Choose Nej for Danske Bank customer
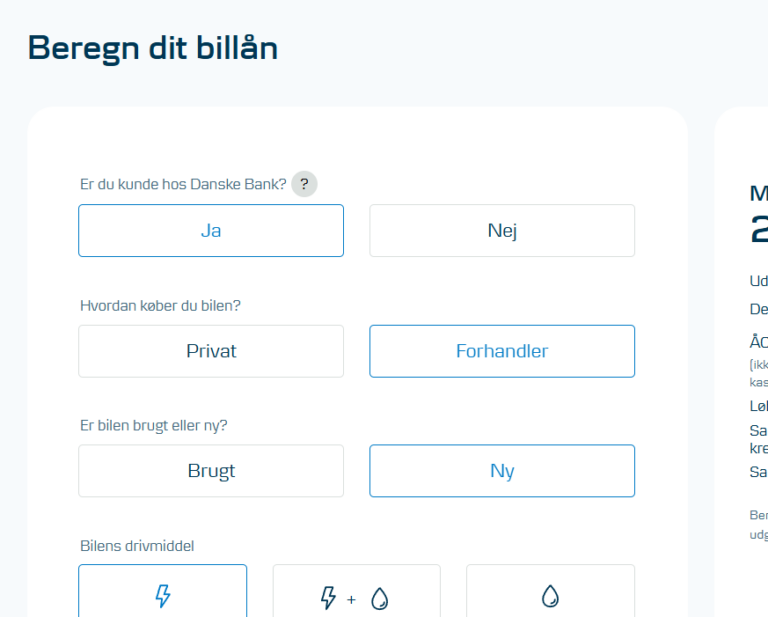 [502, 231]
